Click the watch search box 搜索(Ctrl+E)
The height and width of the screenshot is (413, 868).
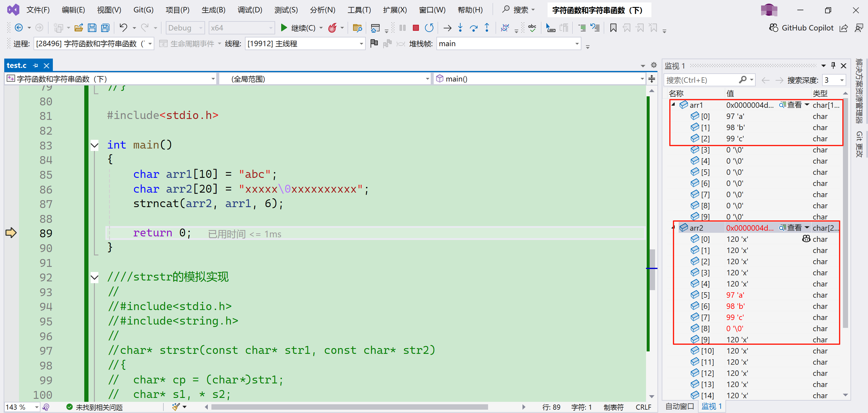click(701, 80)
